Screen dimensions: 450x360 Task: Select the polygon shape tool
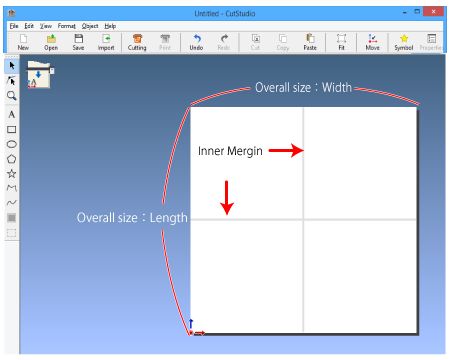coord(12,159)
